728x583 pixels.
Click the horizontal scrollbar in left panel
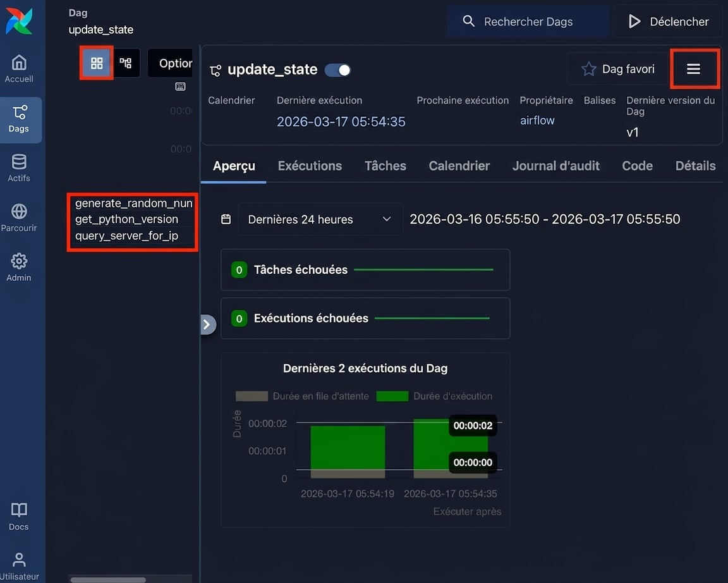[x=107, y=580]
